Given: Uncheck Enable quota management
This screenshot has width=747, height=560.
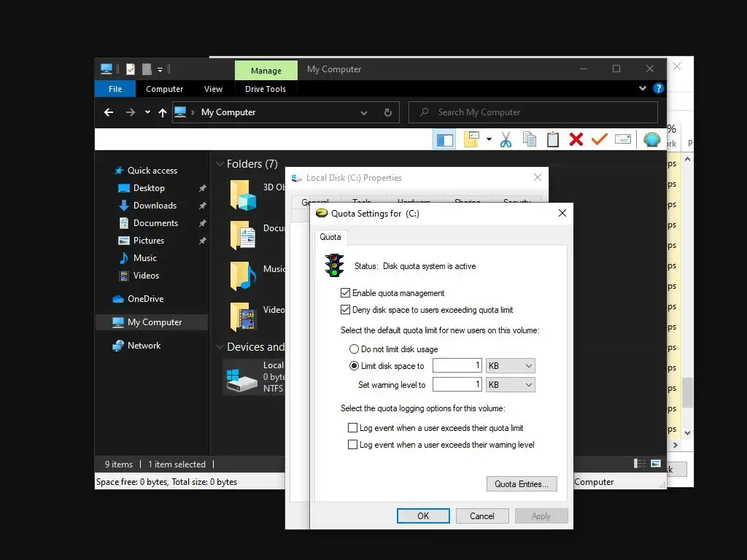Looking at the screenshot, I should click(x=345, y=293).
